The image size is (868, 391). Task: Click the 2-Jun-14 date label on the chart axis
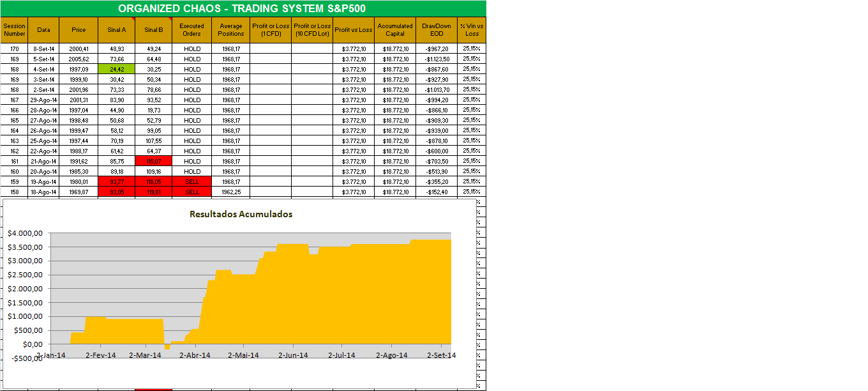pos(293,355)
